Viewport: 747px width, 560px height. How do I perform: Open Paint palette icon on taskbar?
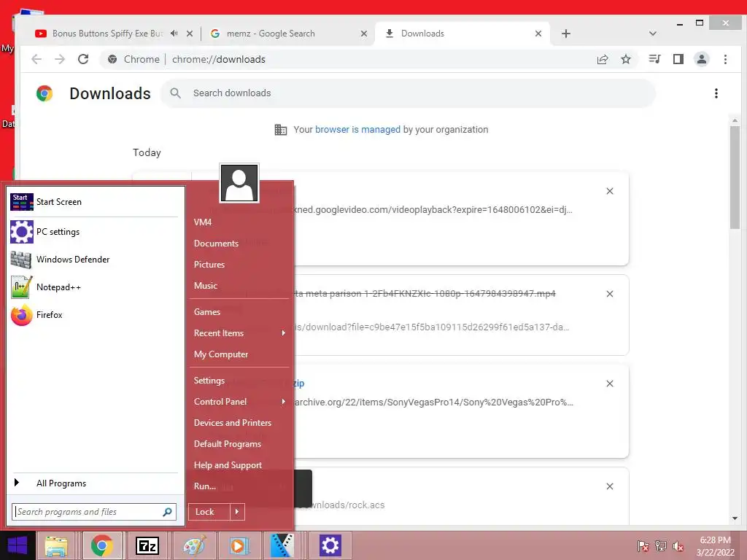(x=193, y=545)
